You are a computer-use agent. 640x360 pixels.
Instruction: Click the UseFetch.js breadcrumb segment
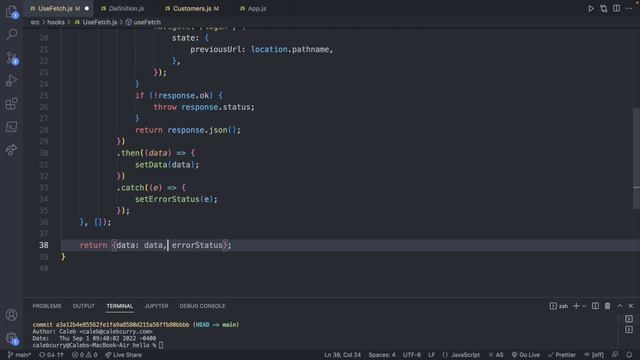pyautogui.click(x=96, y=22)
